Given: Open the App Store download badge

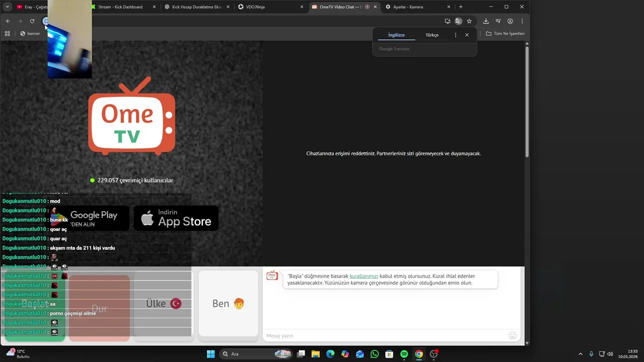Looking at the screenshot, I should [x=176, y=218].
